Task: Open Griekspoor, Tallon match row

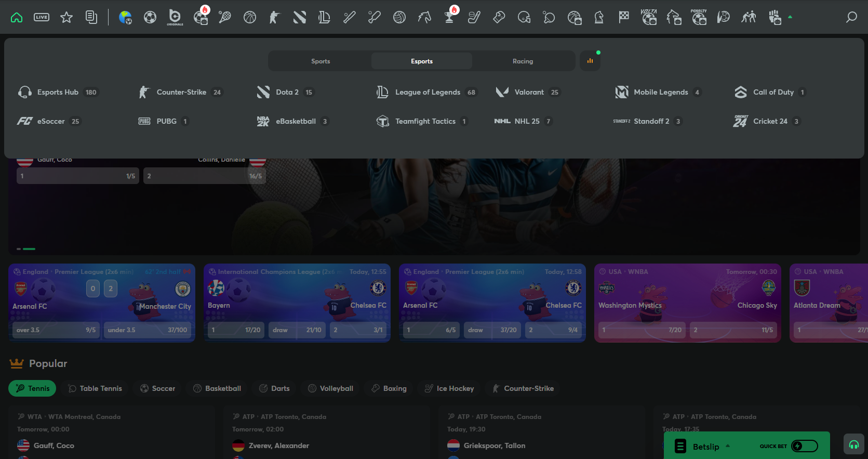Action: (x=541, y=445)
